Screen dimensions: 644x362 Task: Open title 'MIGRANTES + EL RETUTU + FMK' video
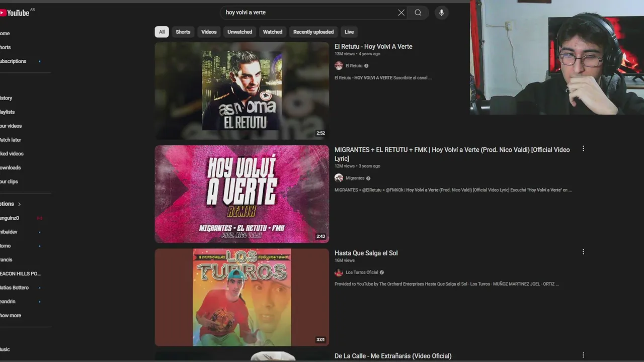point(452,154)
